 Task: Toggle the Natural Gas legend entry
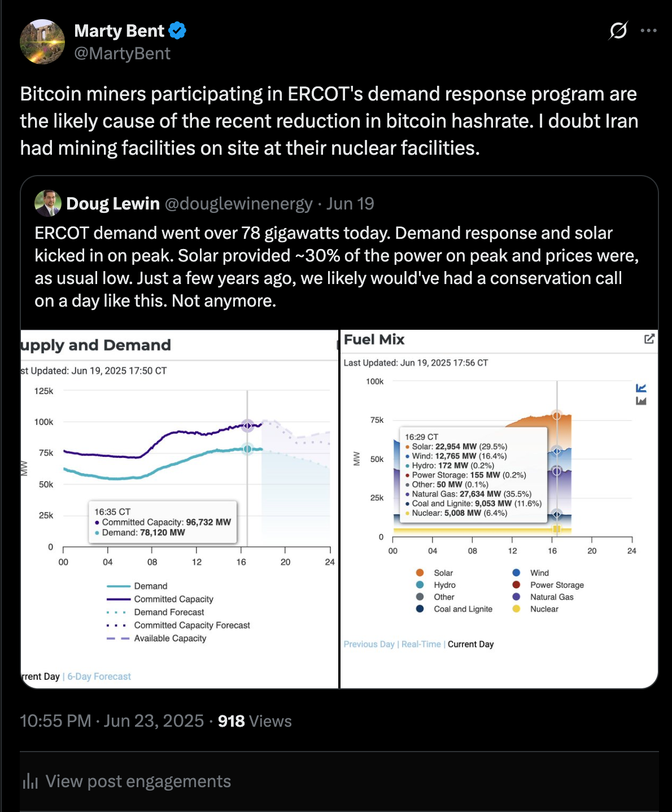[x=543, y=597]
